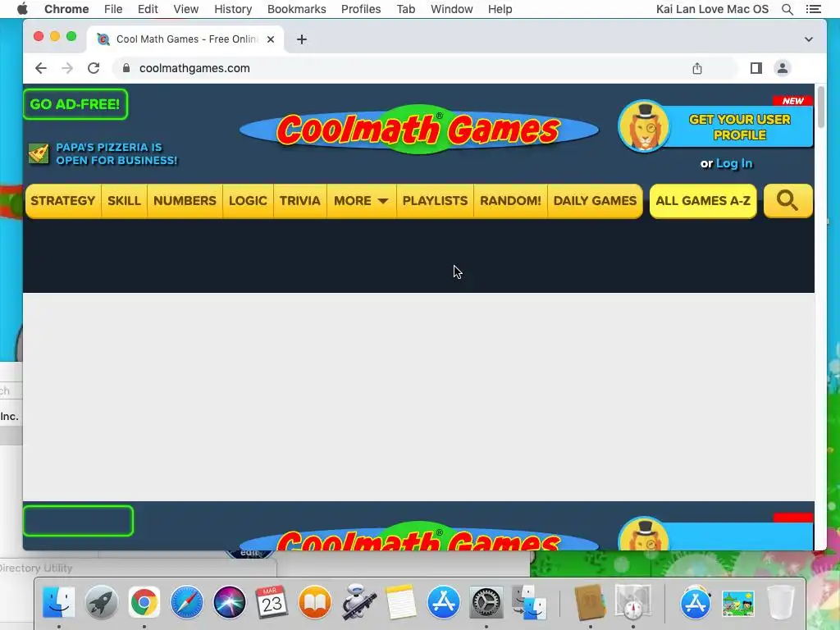This screenshot has height=630, width=840.
Task: Open the TRIVIA games category
Action: click(x=299, y=201)
